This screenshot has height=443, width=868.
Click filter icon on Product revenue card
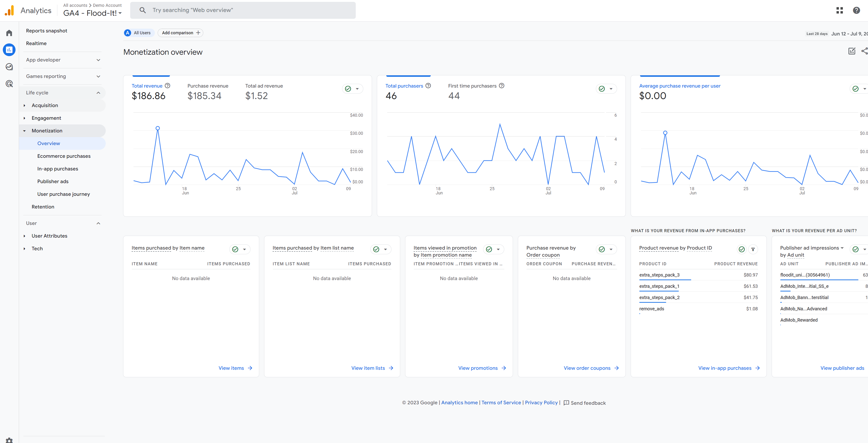(753, 250)
